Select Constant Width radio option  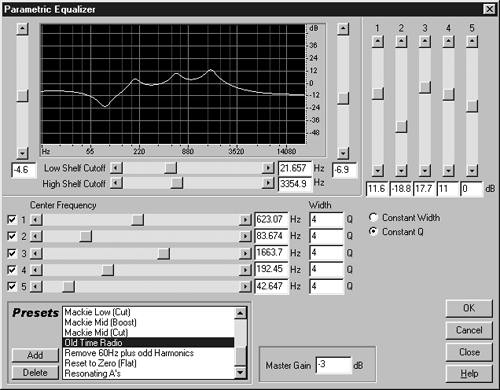click(x=373, y=218)
